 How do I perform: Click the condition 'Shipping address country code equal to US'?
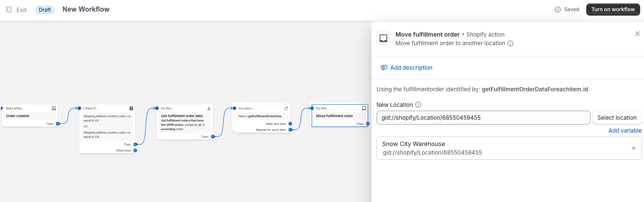[x=107, y=118]
